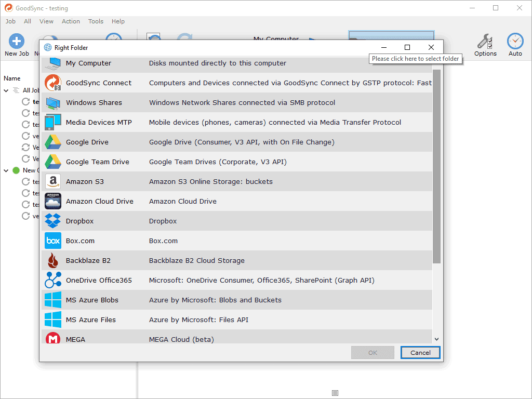Select the Google Team Drive text label
The image size is (532, 399).
click(x=97, y=162)
